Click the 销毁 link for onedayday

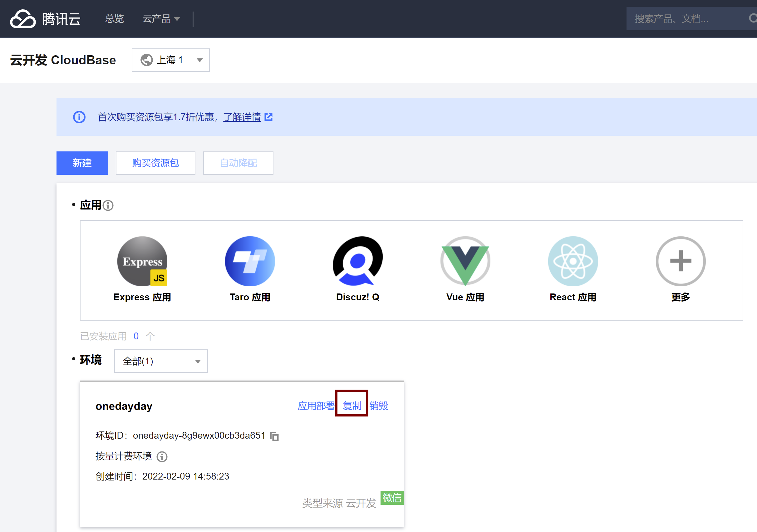tap(378, 406)
